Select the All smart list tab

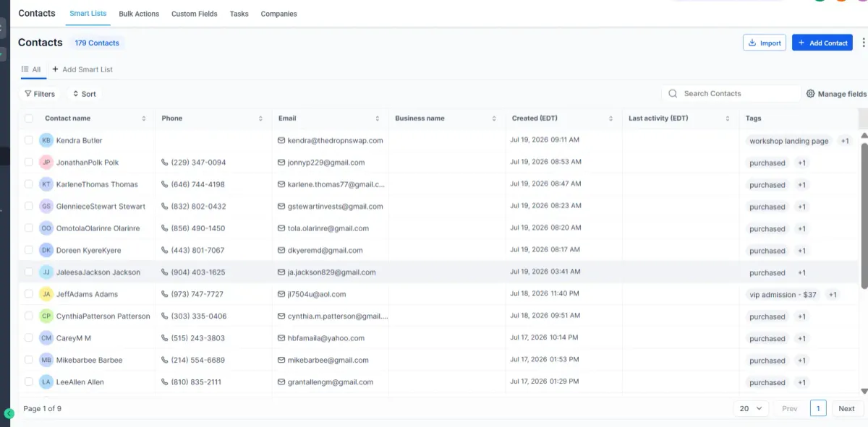point(32,69)
